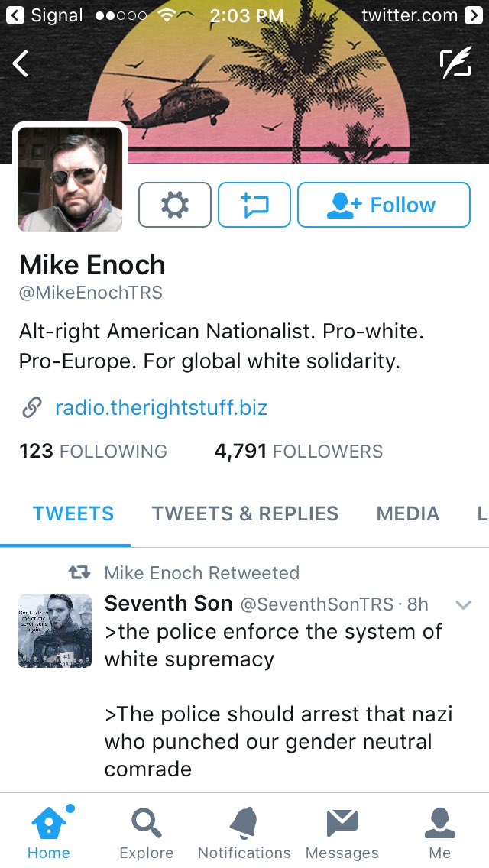Image resolution: width=489 pixels, height=868 pixels.
Task: Return to the Signal app via the back chevron
Action: tap(15, 15)
